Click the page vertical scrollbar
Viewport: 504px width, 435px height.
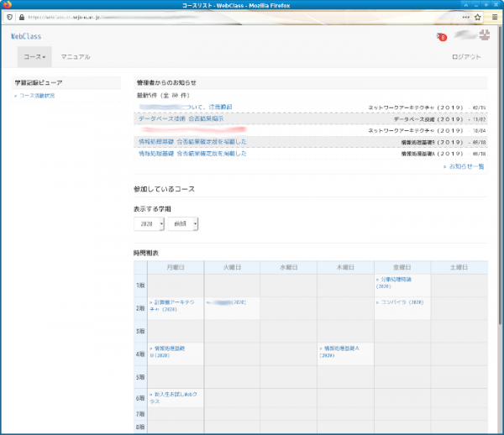501,176
